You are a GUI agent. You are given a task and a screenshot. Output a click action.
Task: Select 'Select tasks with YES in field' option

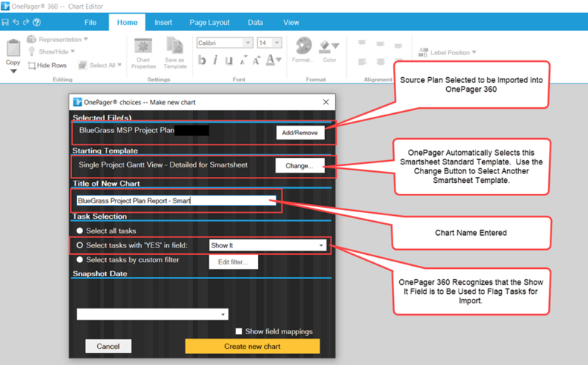79,245
